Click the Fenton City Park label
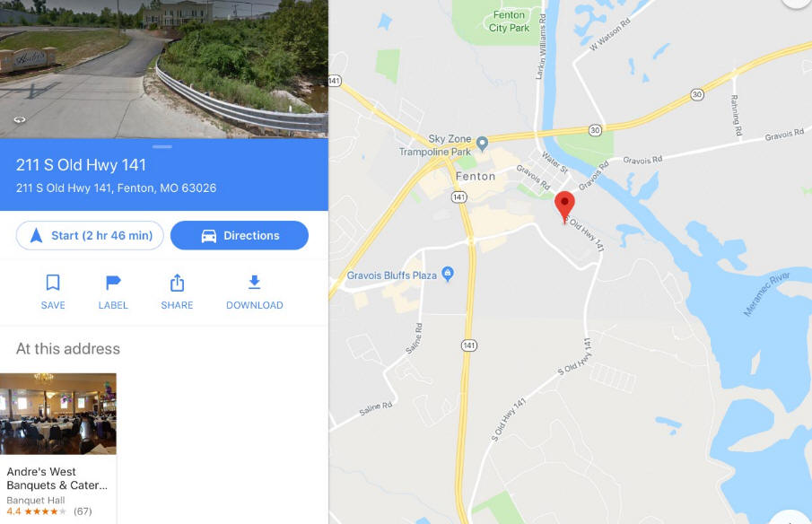The height and width of the screenshot is (524, 812). (x=509, y=22)
